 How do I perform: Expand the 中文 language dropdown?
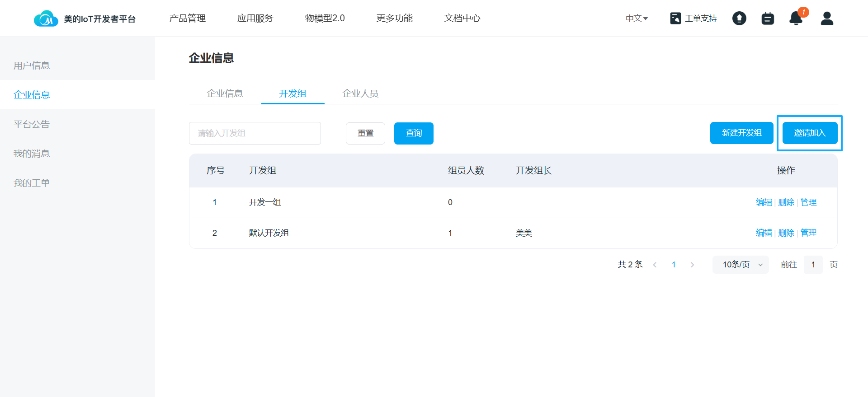click(637, 19)
